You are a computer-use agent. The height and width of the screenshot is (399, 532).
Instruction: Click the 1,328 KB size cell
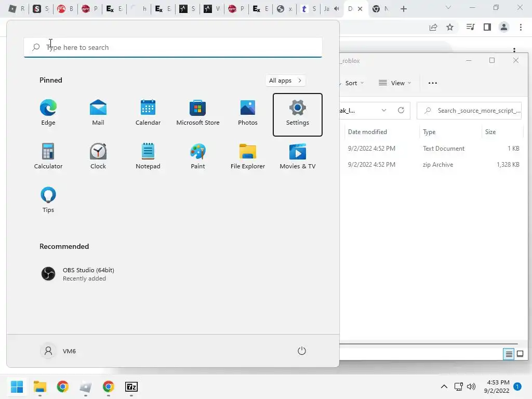(x=508, y=165)
